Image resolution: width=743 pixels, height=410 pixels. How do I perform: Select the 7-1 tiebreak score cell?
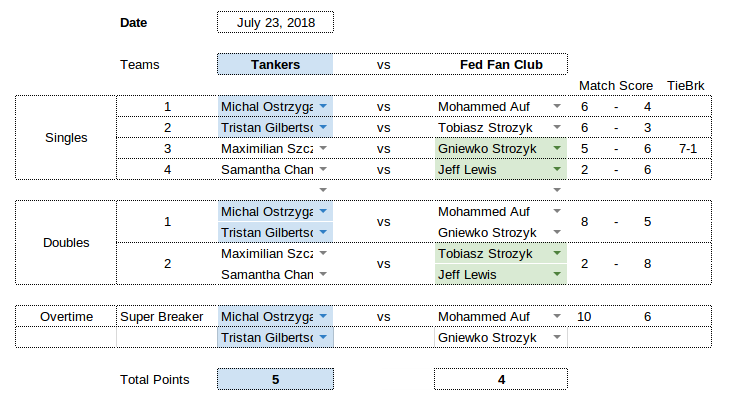pyautogui.click(x=688, y=148)
